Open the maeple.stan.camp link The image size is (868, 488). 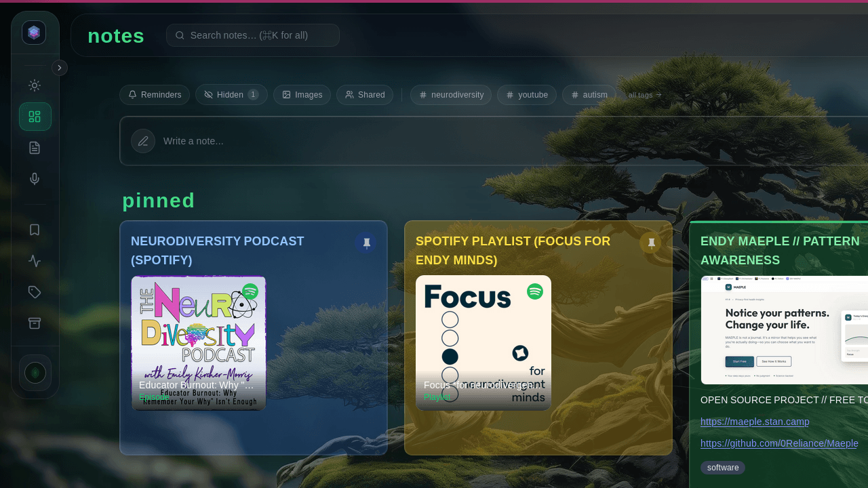pyautogui.click(x=755, y=422)
